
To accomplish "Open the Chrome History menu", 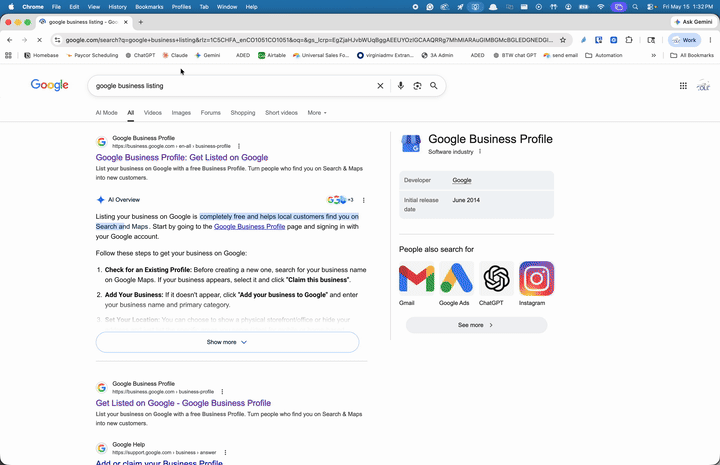I will 117,7.
